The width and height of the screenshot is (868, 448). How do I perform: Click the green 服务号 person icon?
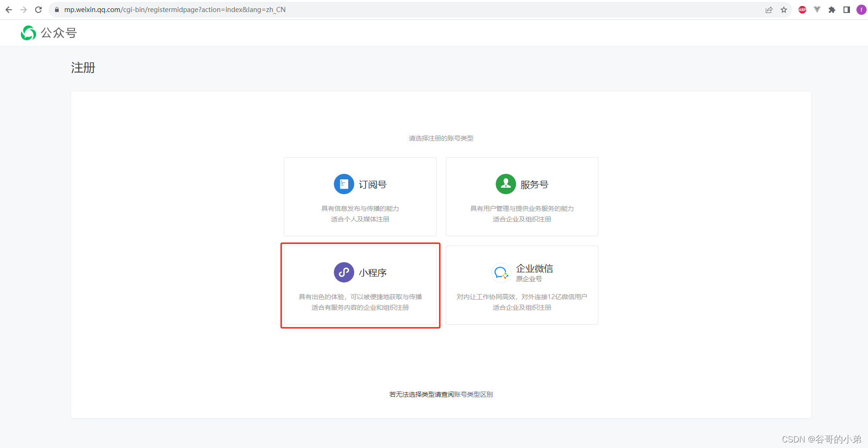(x=506, y=184)
